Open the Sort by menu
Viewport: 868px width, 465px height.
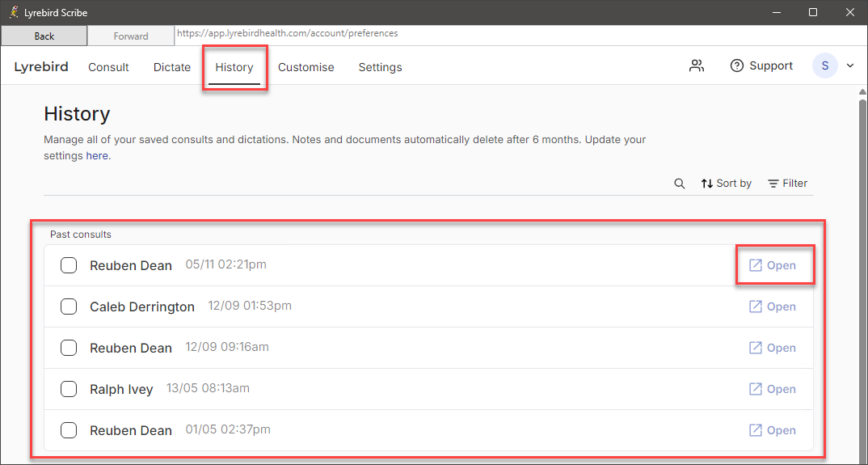[726, 184]
